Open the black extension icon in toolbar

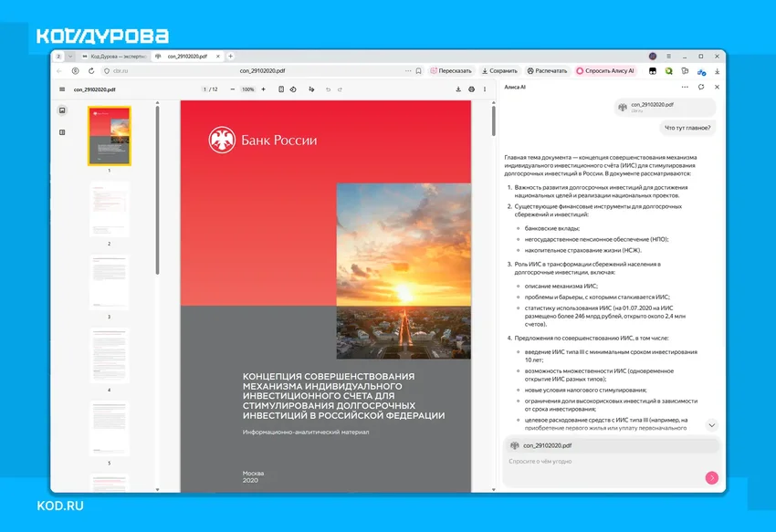point(653,71)
